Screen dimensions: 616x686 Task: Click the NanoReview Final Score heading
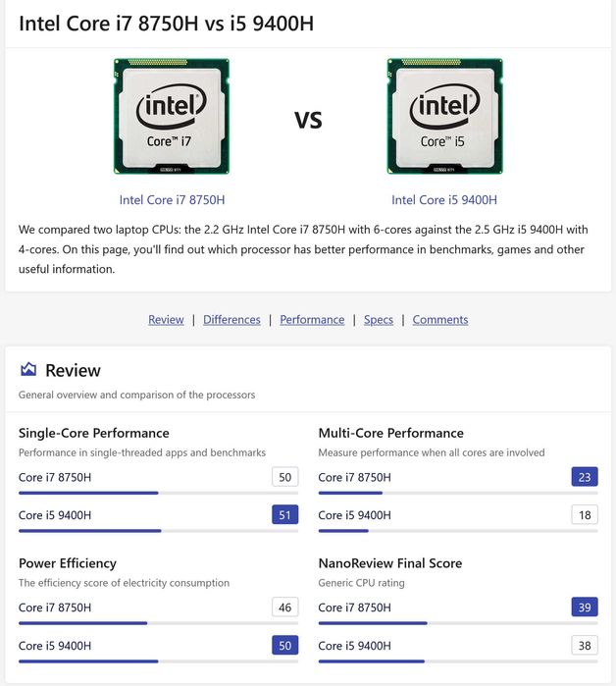pyautogui.click(x=390, y=563)
